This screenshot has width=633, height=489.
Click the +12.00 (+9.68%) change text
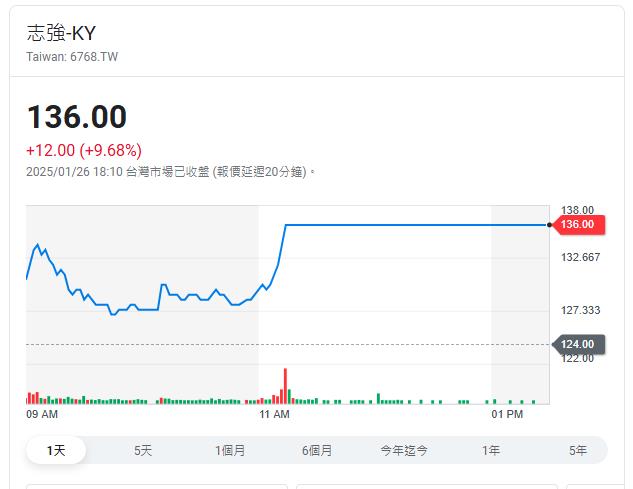tap(84, 150)
